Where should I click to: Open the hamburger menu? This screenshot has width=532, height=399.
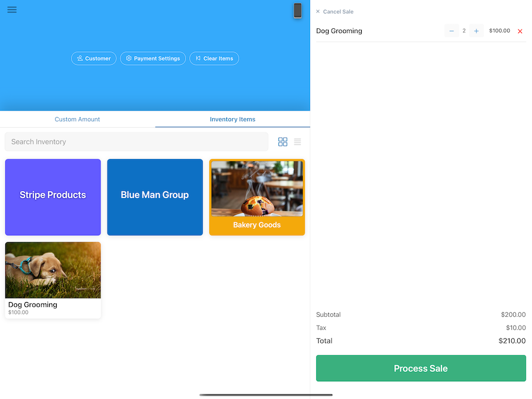[12, 10]
